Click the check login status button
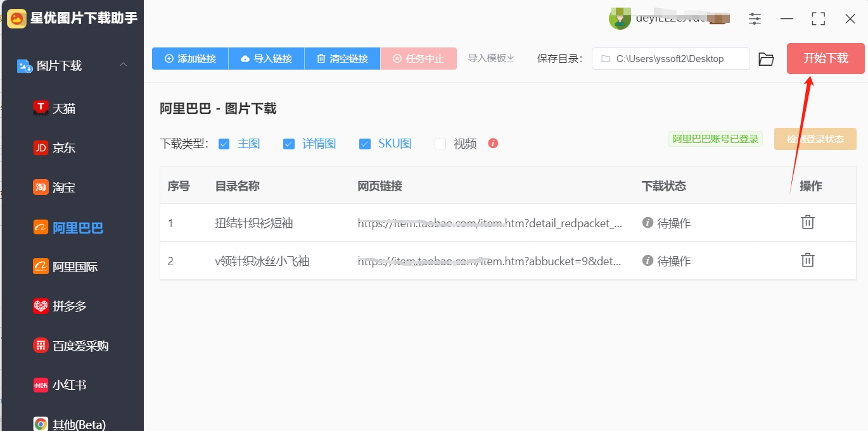 pyautogui.click(x=815, y=139)
